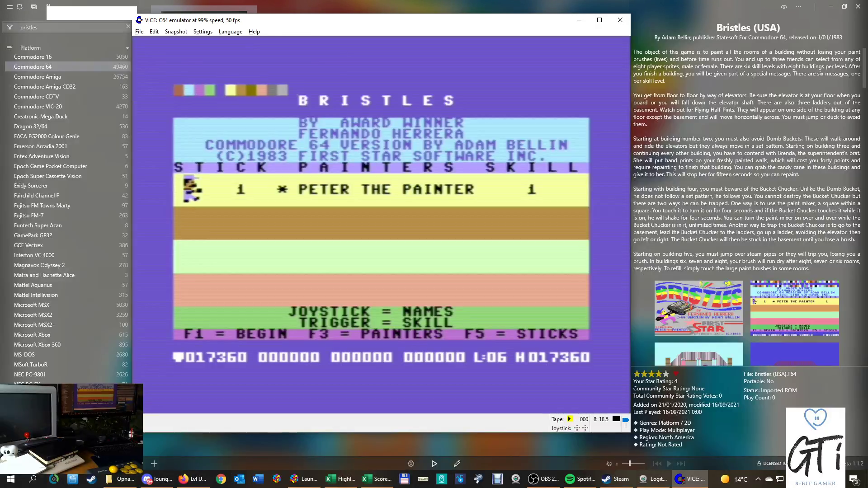Click the tape play indicator in the VICE status bar
This screenshot has width=868, height=488.
[x=570, y=419]
